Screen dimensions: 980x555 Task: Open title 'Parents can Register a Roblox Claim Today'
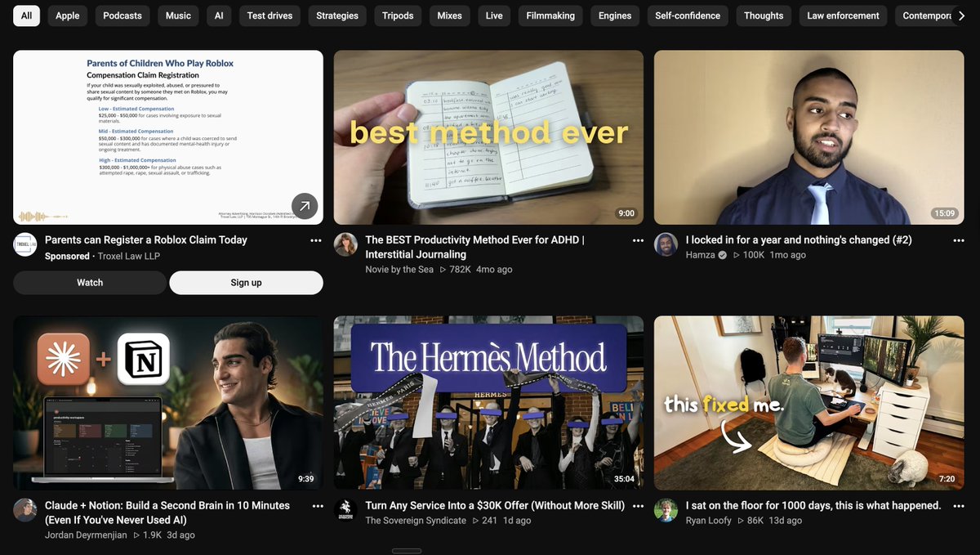145,240
